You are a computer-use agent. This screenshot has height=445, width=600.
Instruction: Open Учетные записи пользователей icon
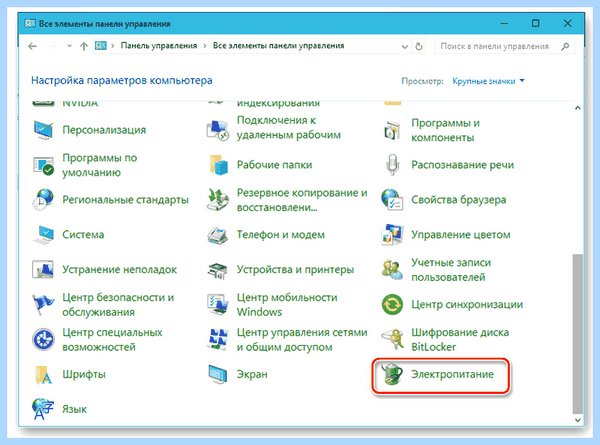(x=392, y=270)
